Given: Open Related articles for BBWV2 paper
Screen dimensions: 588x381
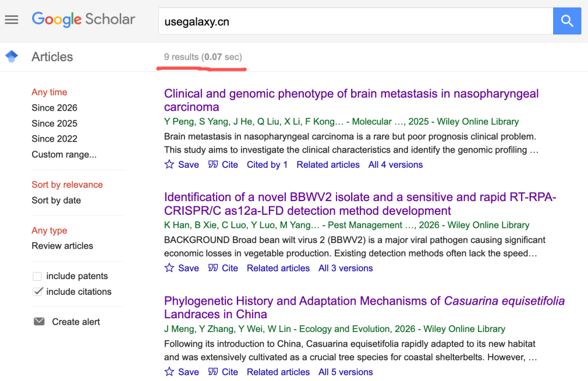Looking at the screenshot, I should point(278,268).
